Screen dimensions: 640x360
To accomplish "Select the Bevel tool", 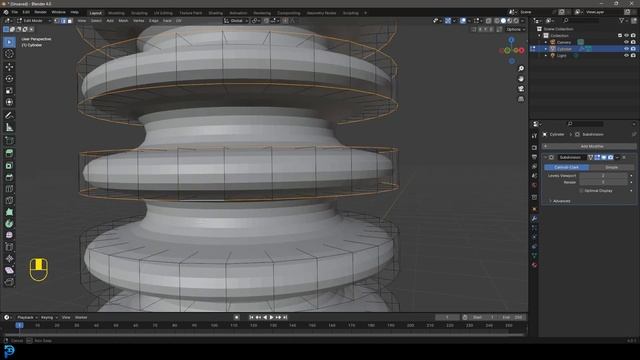I will pos(9,177).
